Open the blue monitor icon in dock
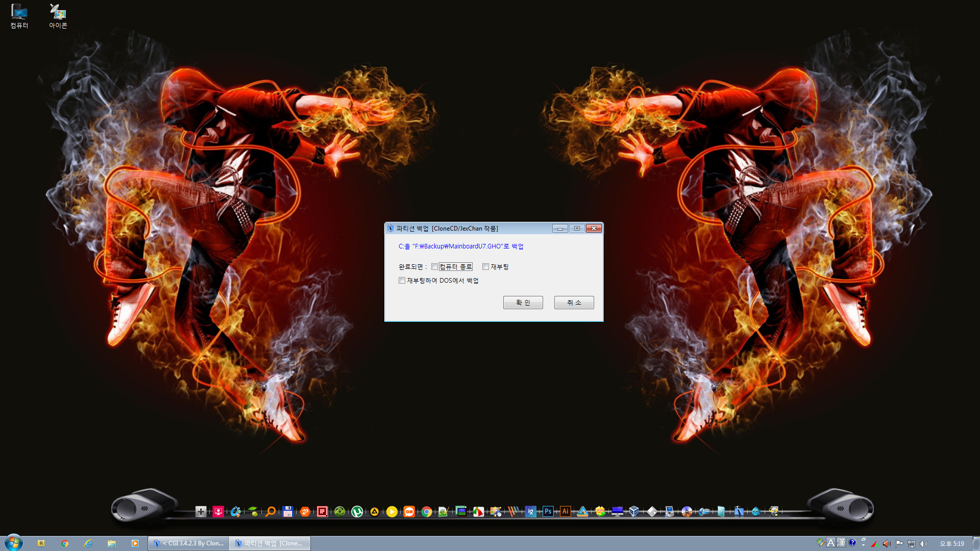Screen dimensions: 980x551 coord(617,511)
